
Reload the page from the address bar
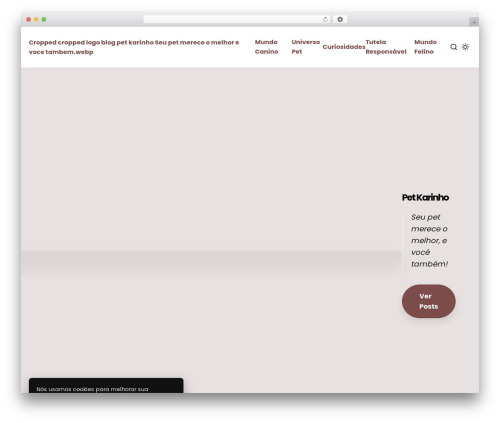[x=325, y=20]
